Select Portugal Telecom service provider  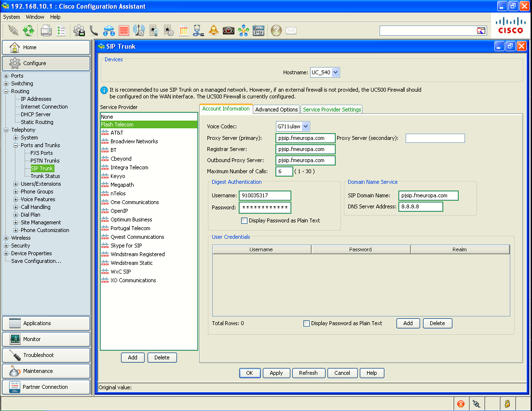tap(130, 228)
